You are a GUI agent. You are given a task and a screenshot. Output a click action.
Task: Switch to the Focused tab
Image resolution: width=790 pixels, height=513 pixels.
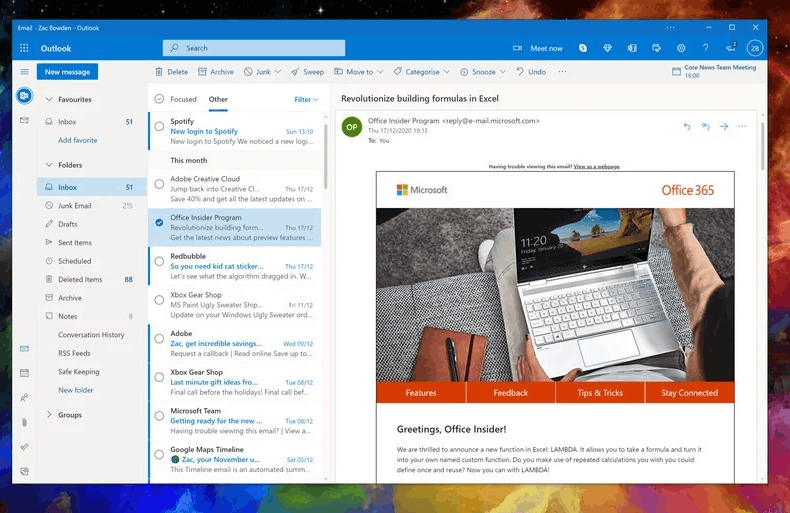tap(183, 99)
